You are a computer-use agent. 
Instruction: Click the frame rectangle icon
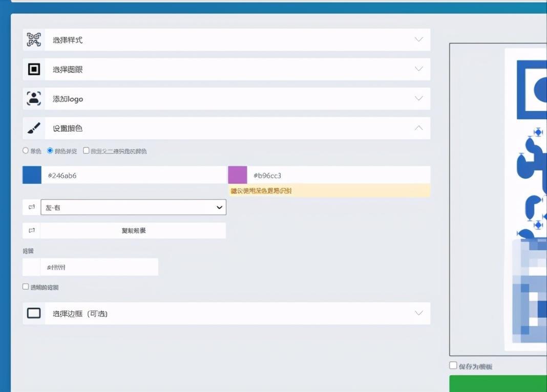pyautogui.click(x=34, y=313)
